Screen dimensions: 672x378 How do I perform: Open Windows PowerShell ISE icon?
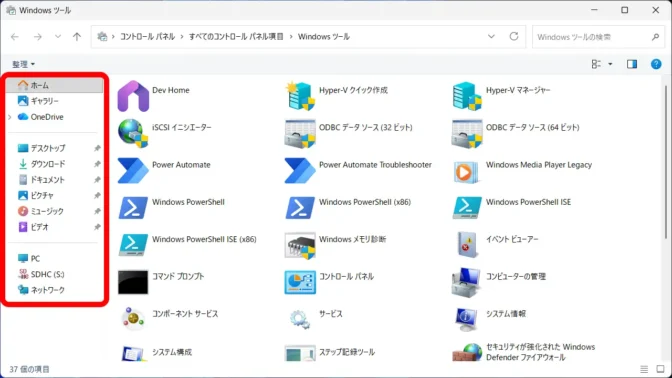pyautogui.click(x=467, y=208)
